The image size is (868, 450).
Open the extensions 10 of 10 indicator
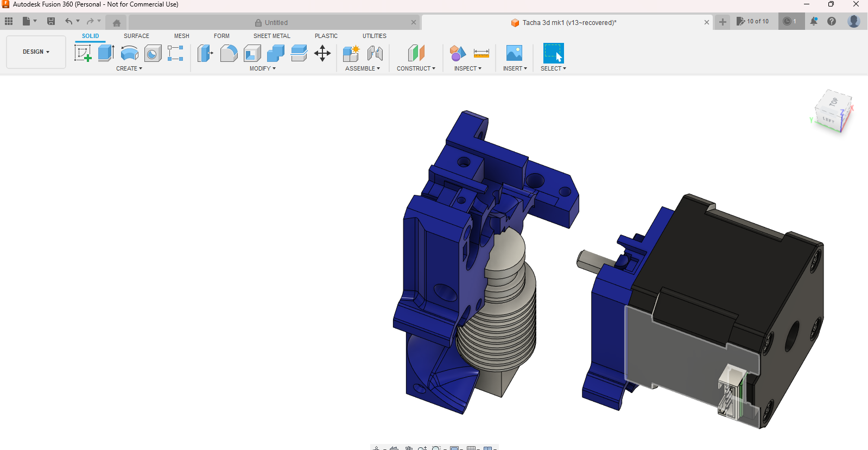coord(752,21)
